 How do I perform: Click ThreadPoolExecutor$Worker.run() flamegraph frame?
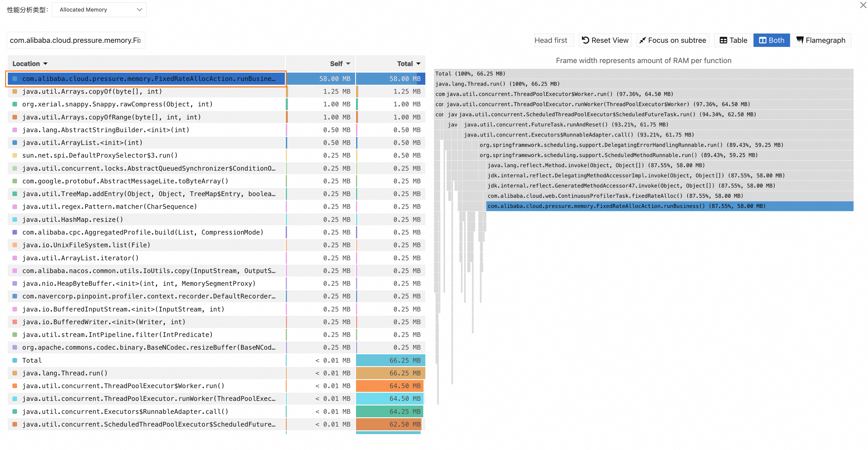coord(649,94)
